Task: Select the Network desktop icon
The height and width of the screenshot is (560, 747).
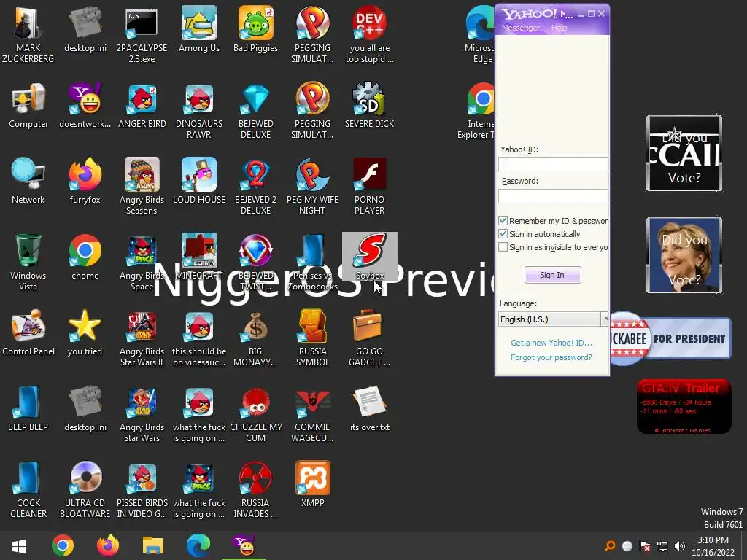Action: tap(28, 181)
